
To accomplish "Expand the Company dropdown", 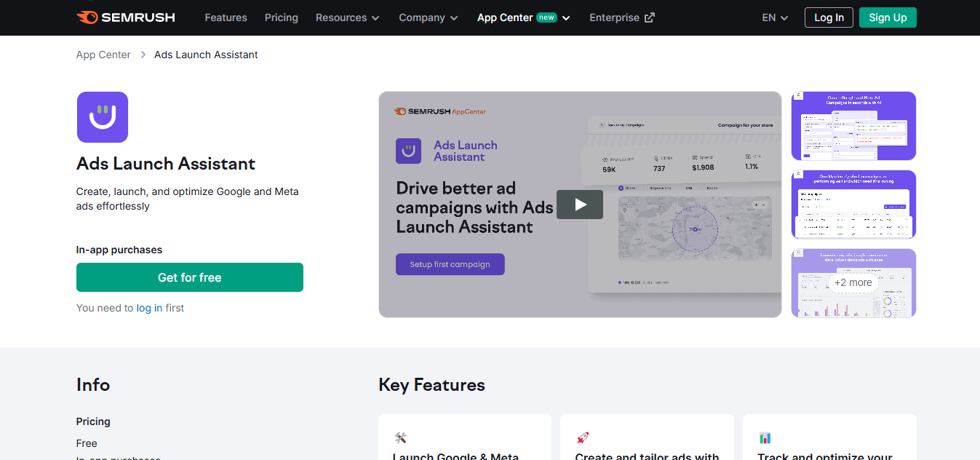I will [429, 17].
